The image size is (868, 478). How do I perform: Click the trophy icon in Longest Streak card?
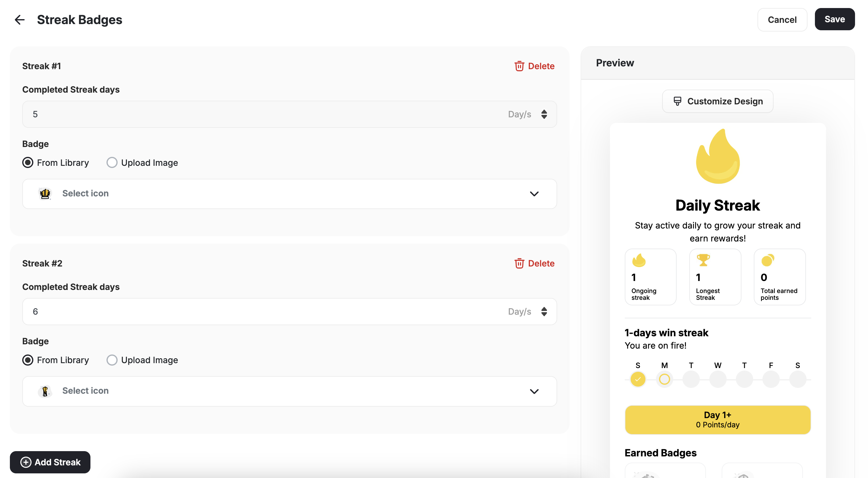pos(703,260)
